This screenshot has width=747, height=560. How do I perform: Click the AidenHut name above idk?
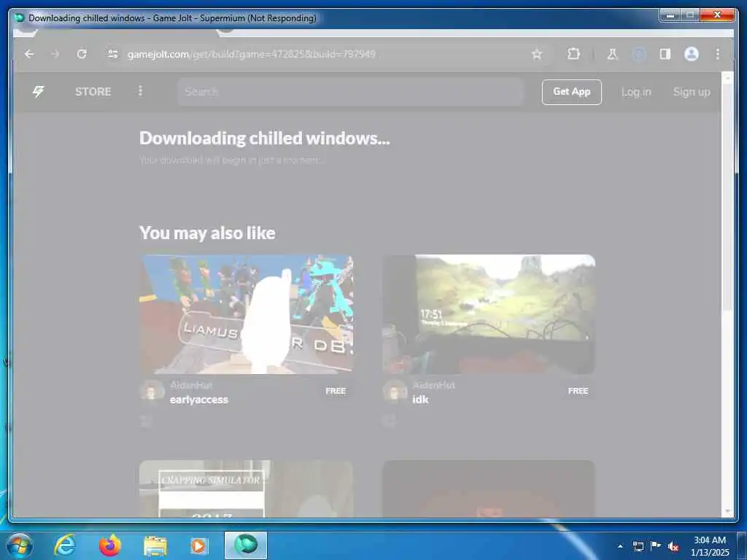coord(433,385)
